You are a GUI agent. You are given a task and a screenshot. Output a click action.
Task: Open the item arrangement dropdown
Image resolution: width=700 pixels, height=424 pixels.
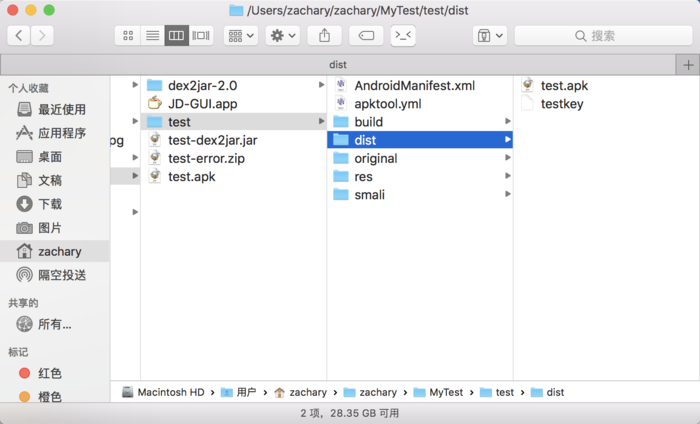(241, 35)
